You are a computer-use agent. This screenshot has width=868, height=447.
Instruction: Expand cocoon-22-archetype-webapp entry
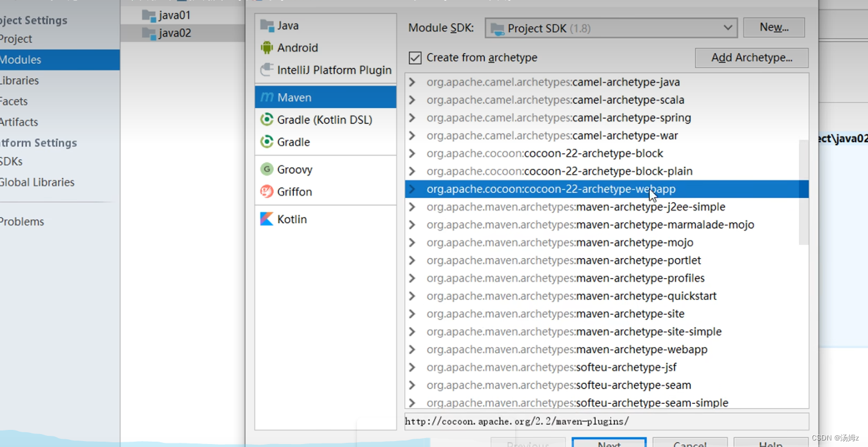pos(412,189)
